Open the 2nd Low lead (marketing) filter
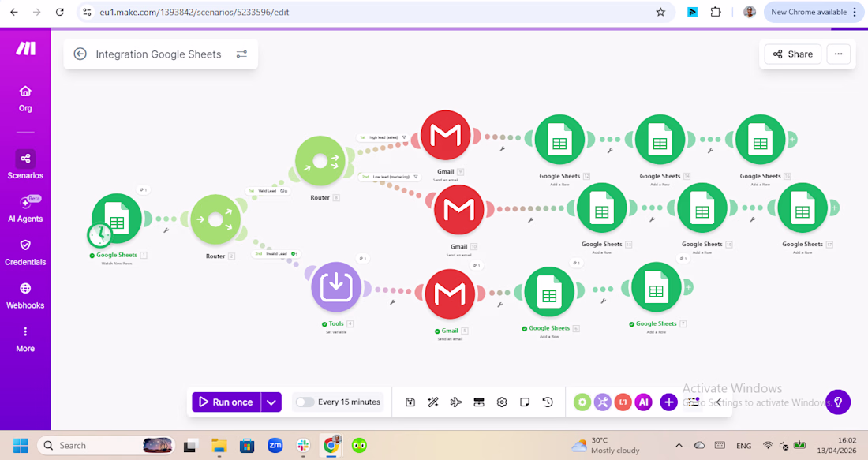Screen dimensions: 868x460 (390, 178)
